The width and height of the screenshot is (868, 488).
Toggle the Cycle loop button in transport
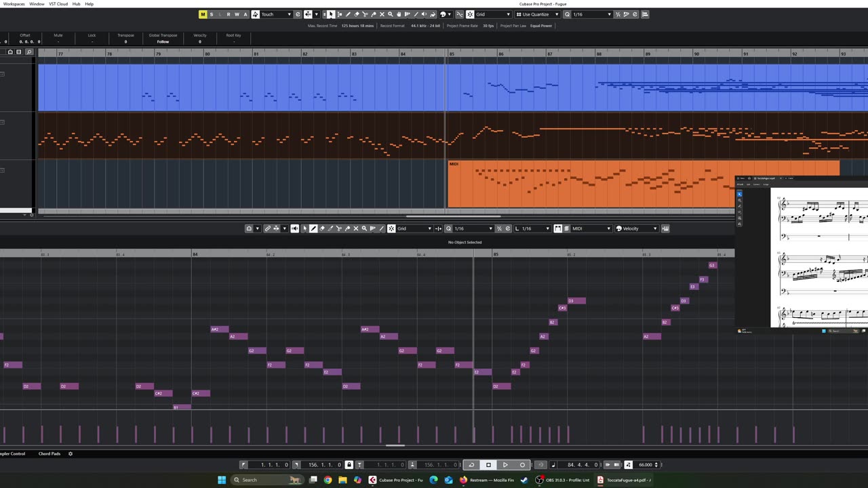[x=471, y=465]
